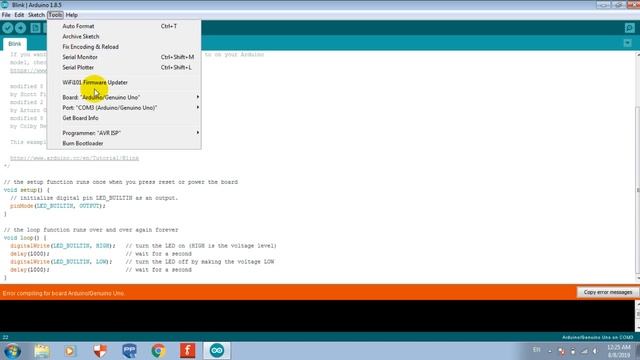Screen dimensions: 640x360
Task: Open the Edit menu
Action: click(19, 15)
